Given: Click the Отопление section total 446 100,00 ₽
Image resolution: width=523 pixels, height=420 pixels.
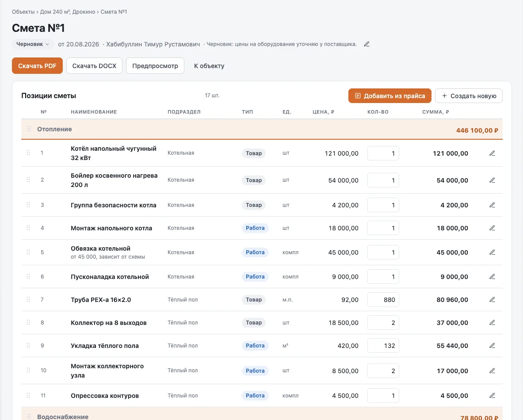Looking at the screenshot, I should (477, 130).
